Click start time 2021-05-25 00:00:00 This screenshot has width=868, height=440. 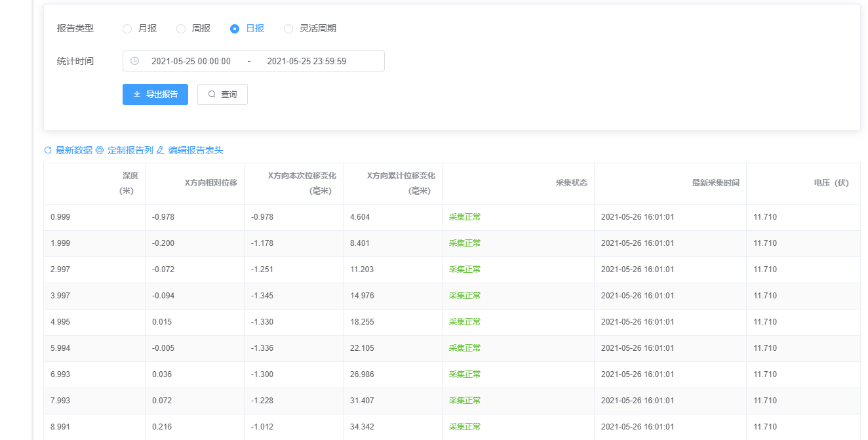click(x=191, y=61)
